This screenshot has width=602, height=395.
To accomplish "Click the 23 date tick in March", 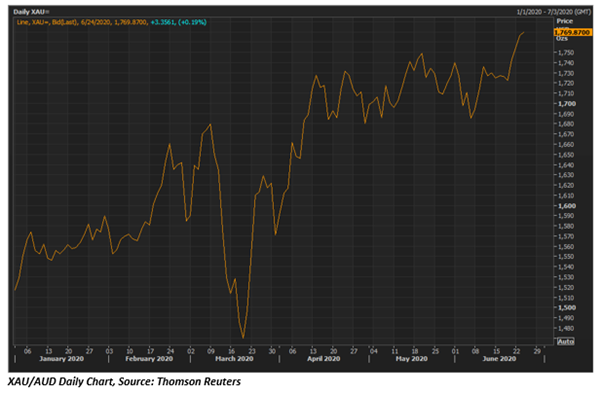I will tap(251, 351).
